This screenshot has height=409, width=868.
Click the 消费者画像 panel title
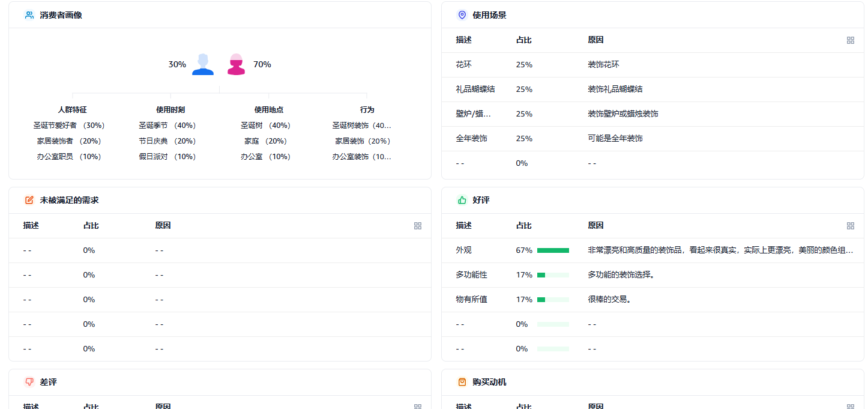[x=61, y=15]
